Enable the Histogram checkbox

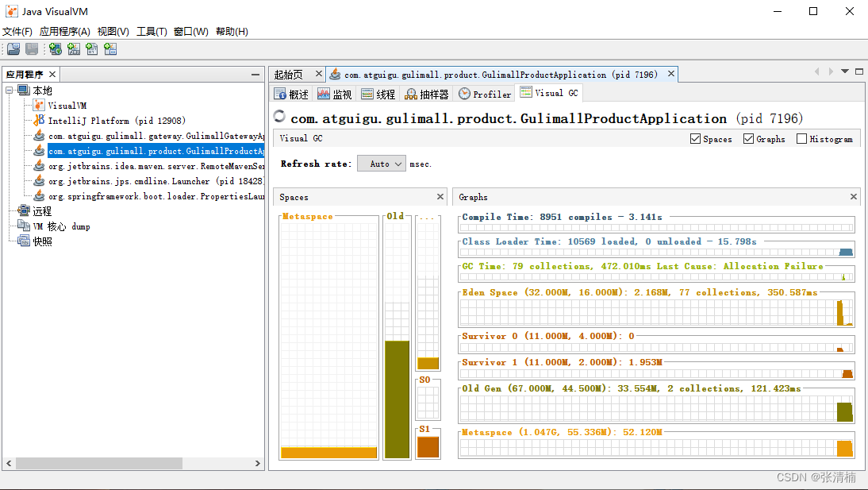(x=801, y=138)
